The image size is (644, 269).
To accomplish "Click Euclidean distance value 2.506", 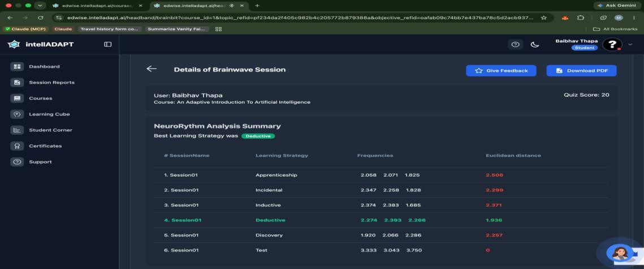I will pos(495,175).
